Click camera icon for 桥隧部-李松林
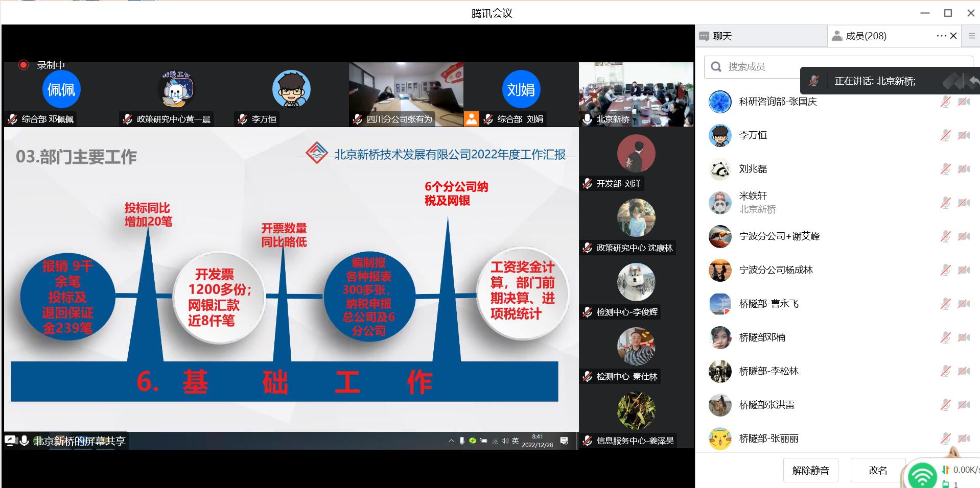 964,371
